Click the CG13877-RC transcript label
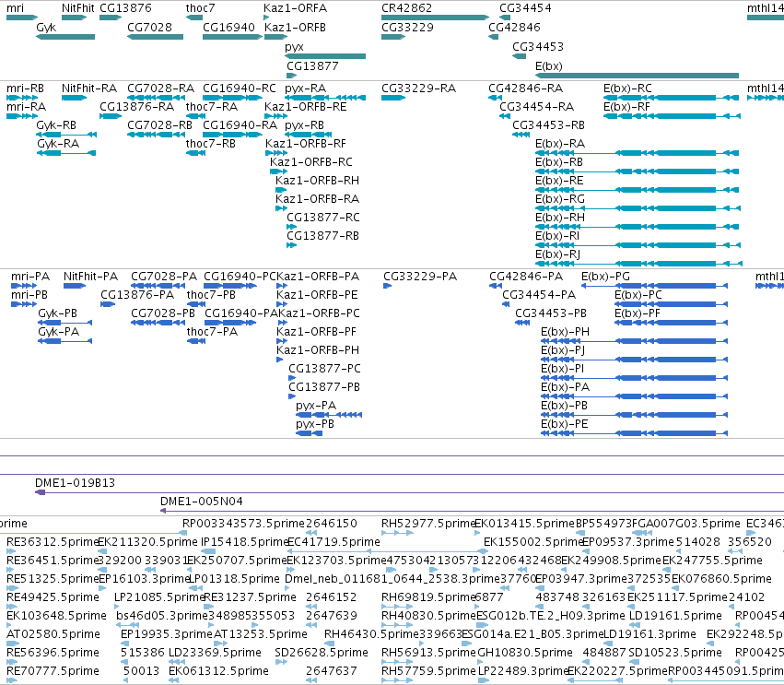Viewport: 784px width, 685px height. pyautogui.click(x=323, y=218)
